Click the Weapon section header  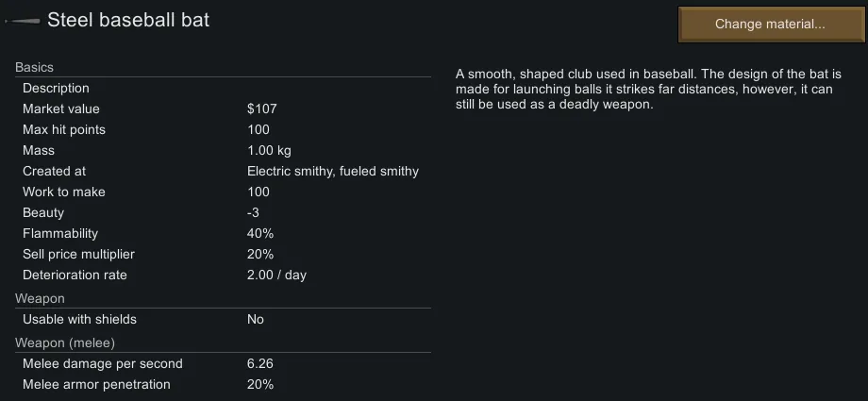(x=40, y=298)
